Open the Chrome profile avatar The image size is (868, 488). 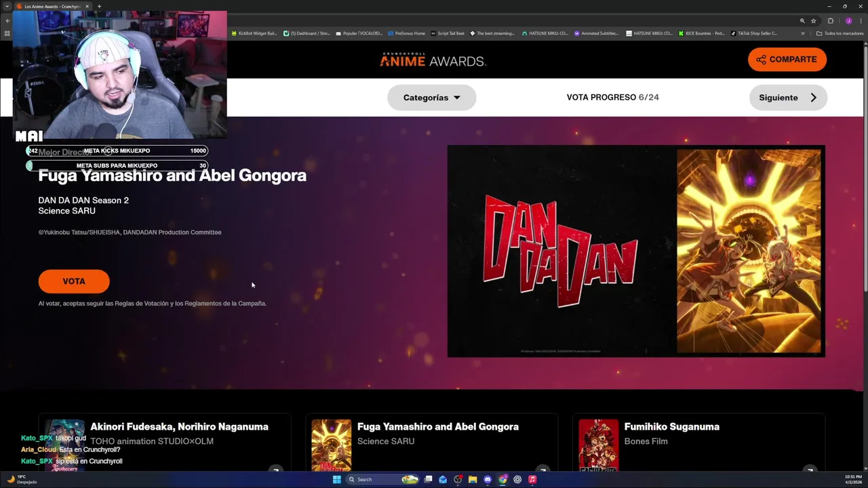click(x=848, y=21)
